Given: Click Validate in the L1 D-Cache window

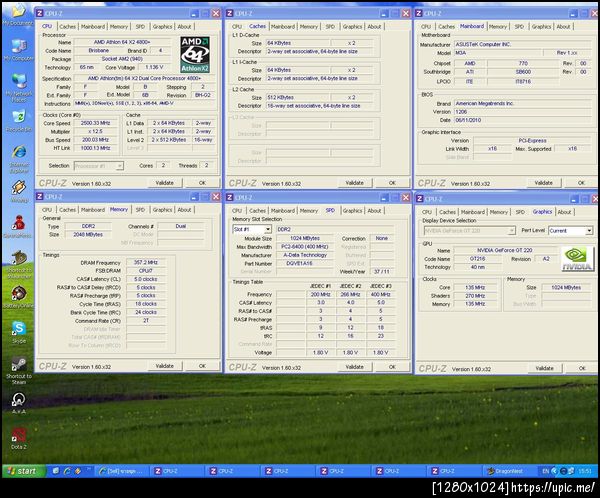Looking at the screenshot, I should pos(354,183).
